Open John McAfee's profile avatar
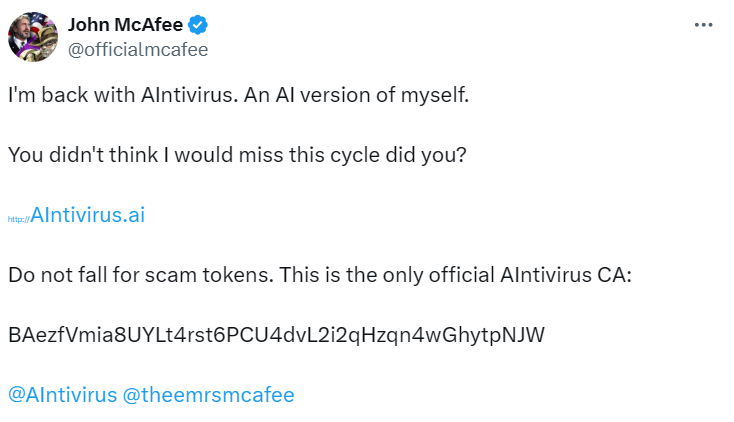This screenshot has height=422, width=734. pos(32,38)
